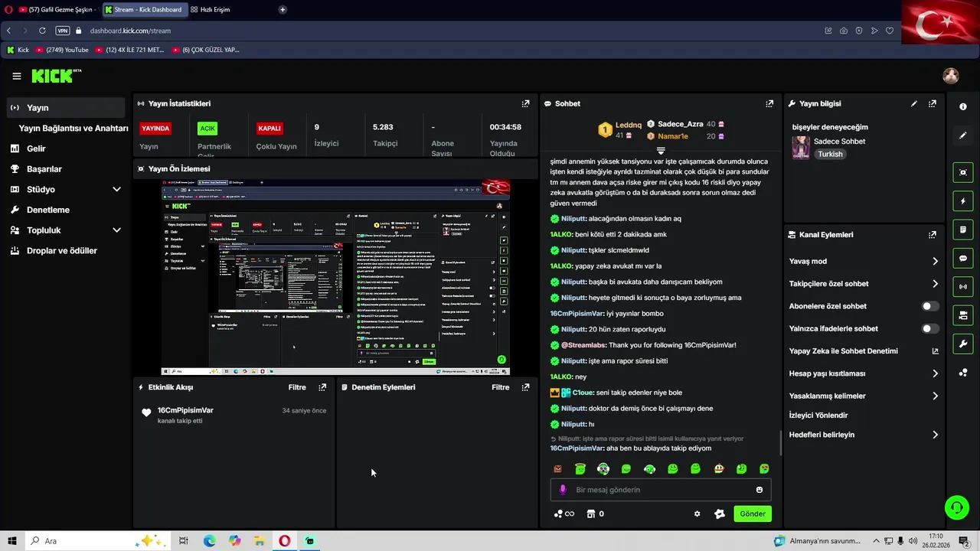
Task: Open Filtre in Denetim Eylemleri panel
Action: [500, 387]
